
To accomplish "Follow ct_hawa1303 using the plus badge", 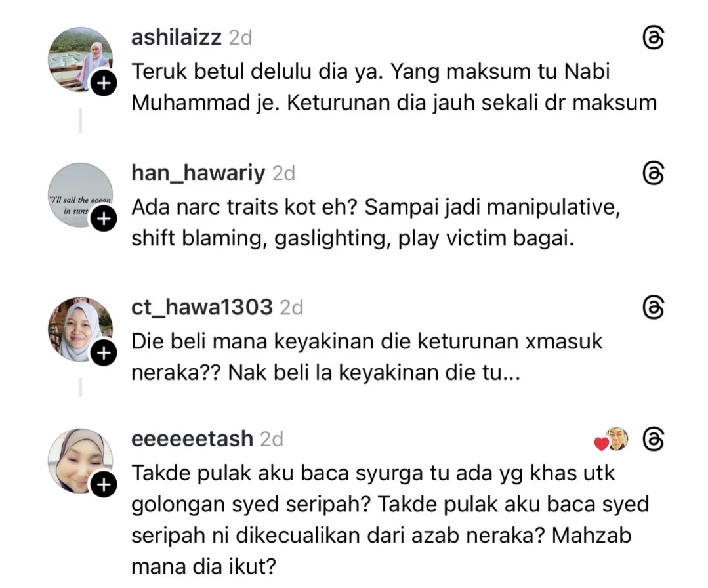I will tap(104, 352).
